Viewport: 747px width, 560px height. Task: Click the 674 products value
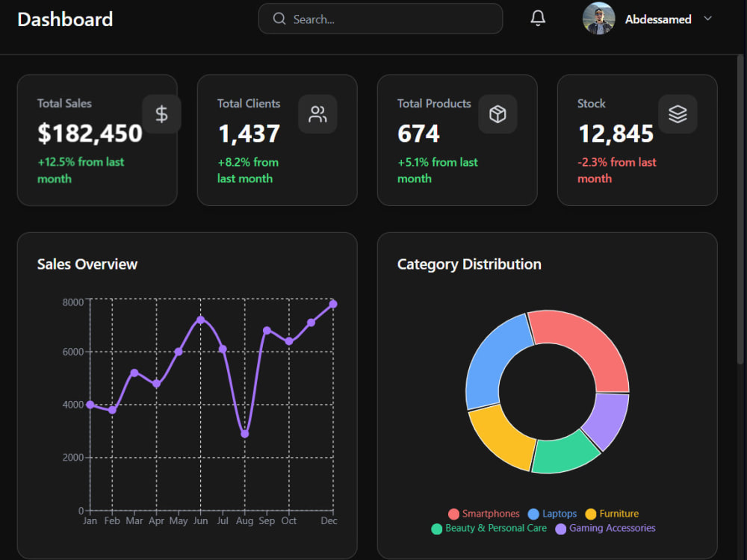[418, 134]
